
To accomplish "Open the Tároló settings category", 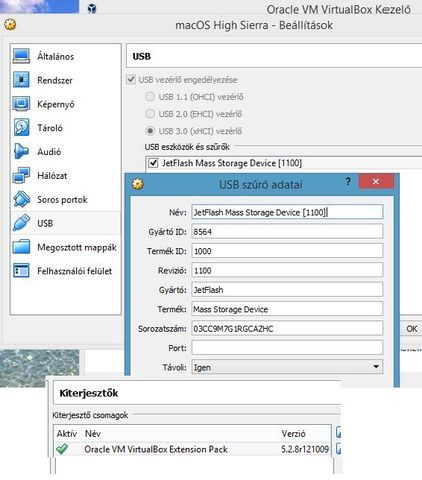I will pyautogui.click(x=66, y=127).
